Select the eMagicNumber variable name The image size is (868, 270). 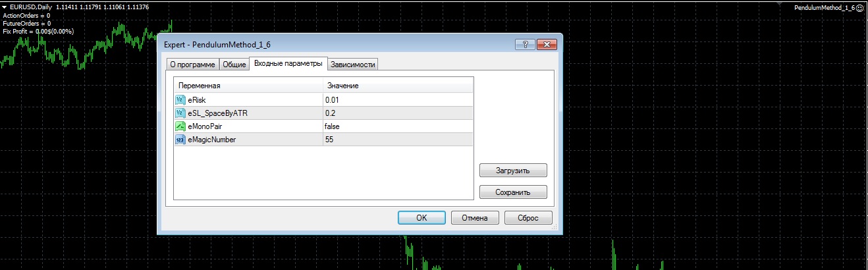(211, 139)
